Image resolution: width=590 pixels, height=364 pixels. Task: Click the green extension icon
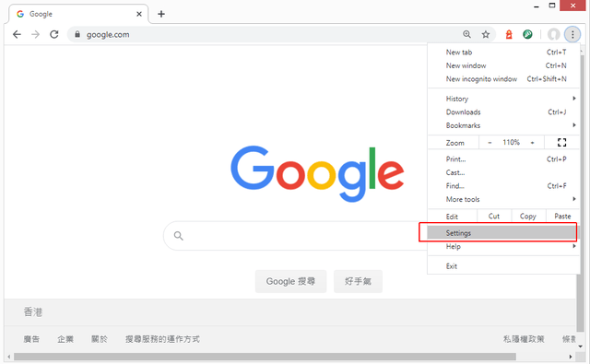click(x=527, y=35)
